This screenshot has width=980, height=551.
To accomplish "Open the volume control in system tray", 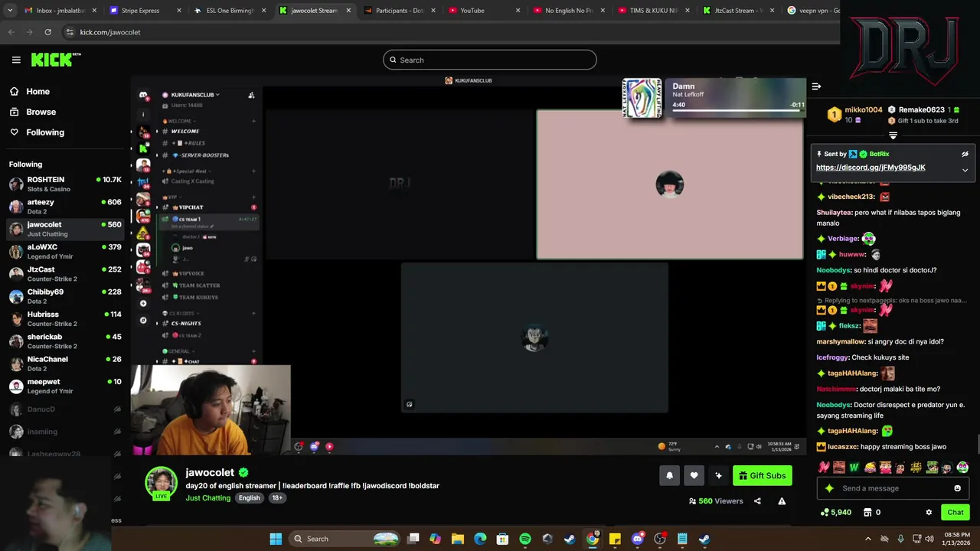I will pyautogui.click(x=929, y=539).
